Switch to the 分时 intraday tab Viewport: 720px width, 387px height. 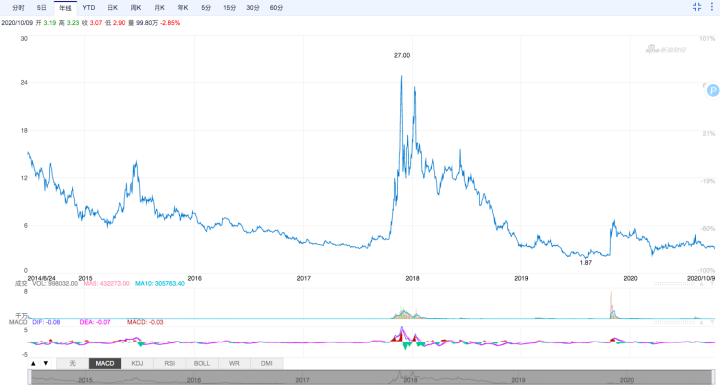18,8
